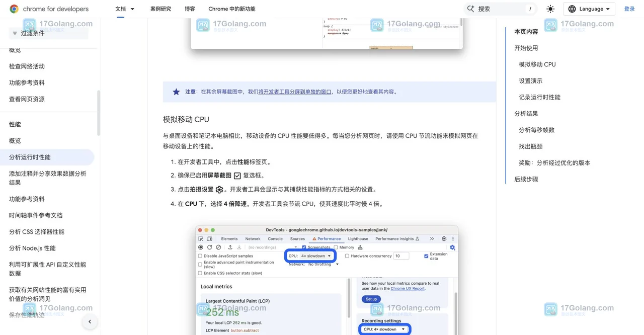Jump to 后续步骤 in page contents

coord(526,179)
